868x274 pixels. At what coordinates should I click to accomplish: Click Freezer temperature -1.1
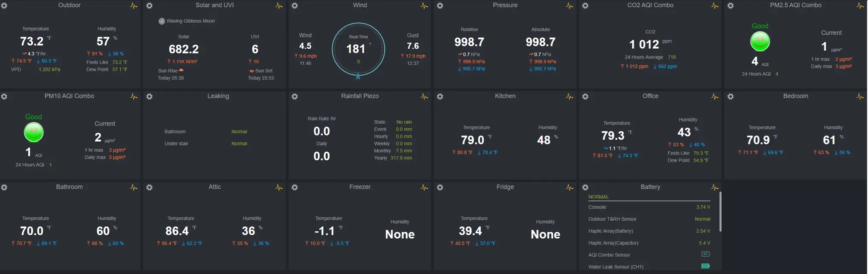[x=324, y=231]
